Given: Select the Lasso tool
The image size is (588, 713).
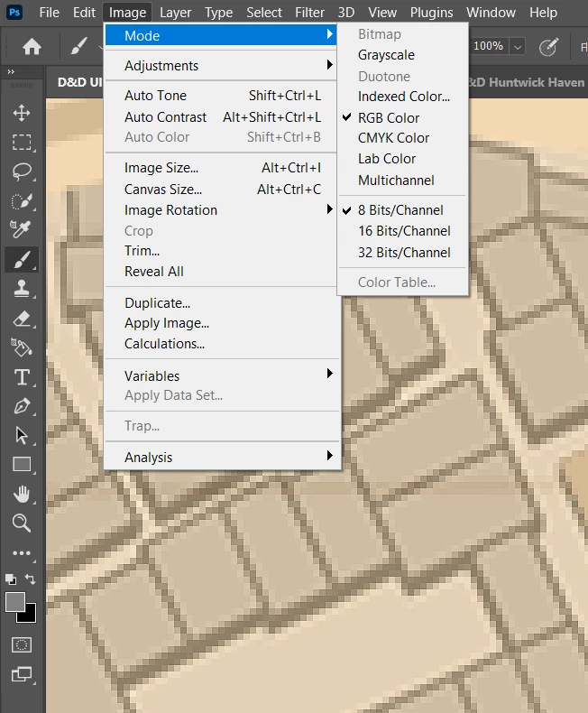Looking at the screenshot, I should (22, 171).
